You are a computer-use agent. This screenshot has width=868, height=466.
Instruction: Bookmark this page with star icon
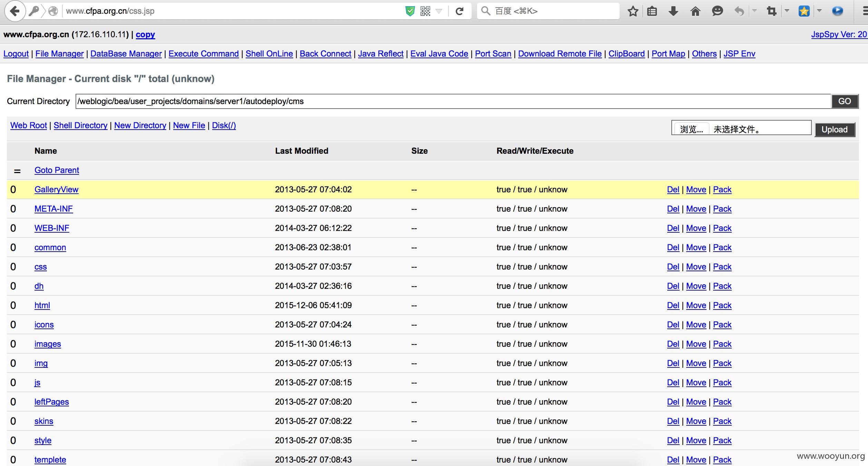tap(633, 11)
